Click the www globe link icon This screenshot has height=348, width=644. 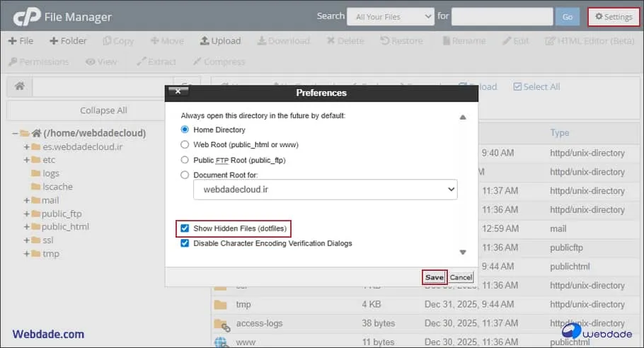pos(221,342)
